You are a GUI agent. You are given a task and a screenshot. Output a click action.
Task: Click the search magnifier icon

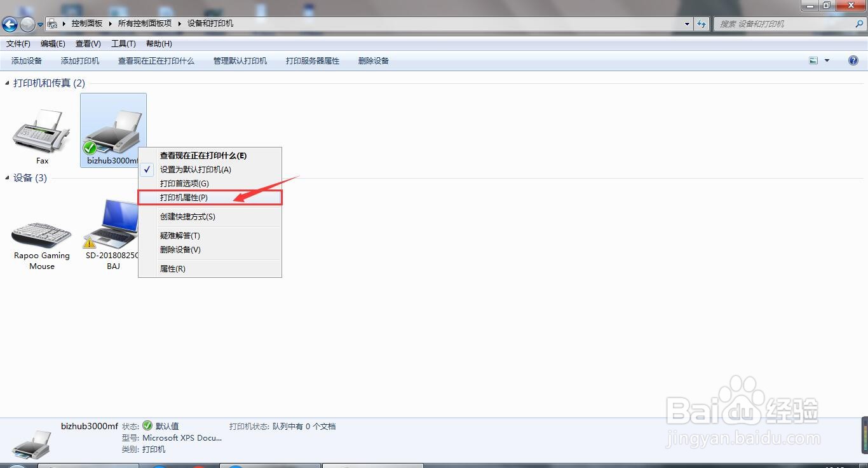coord(859,24)
